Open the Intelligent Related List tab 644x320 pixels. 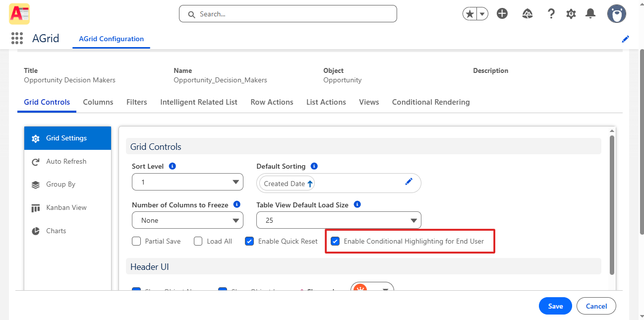[x=199, y=102]
